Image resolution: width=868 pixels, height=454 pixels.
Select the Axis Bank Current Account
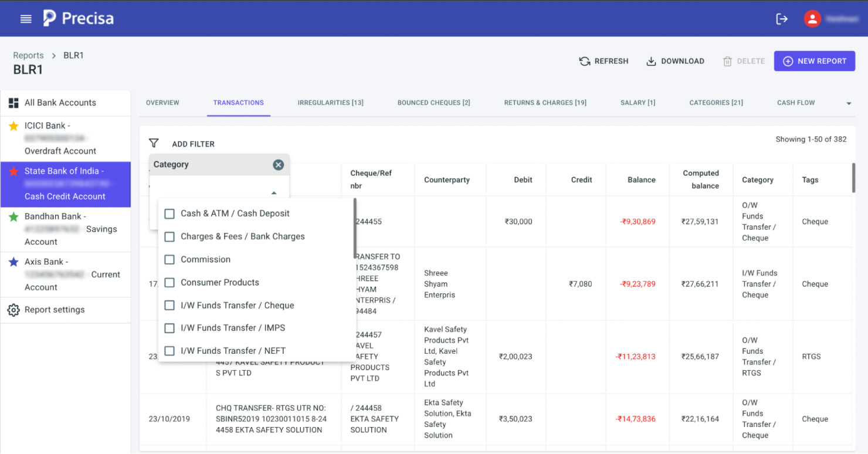click(65, 274)
